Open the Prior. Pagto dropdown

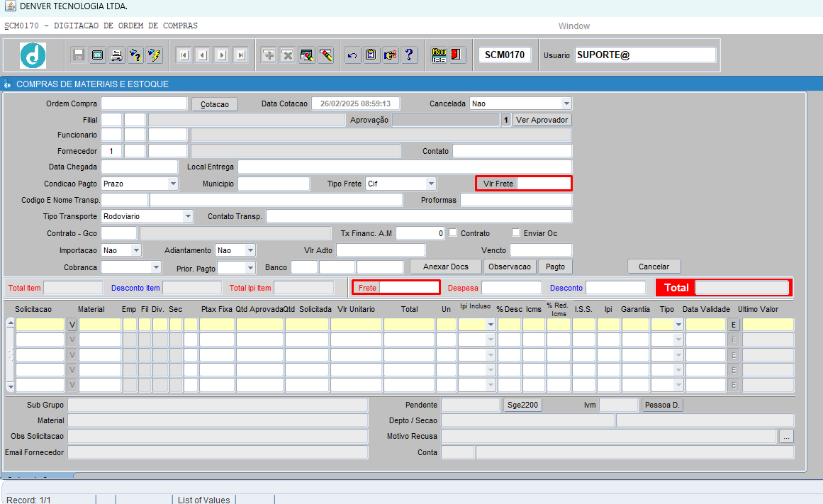(x=250, y=268)
